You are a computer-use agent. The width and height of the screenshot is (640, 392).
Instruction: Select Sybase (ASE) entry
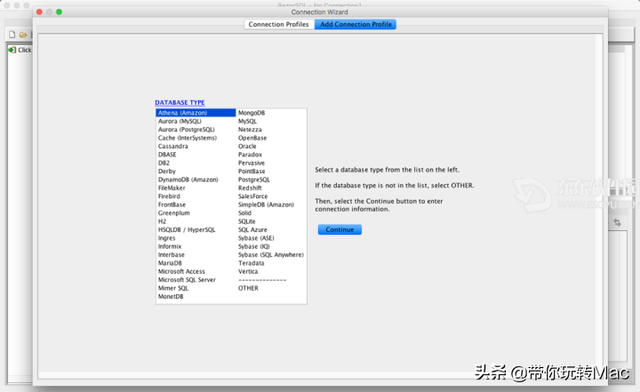click(256, 238)
